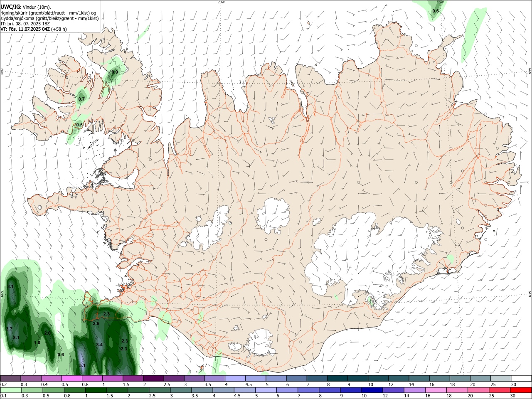Pick the pink rain swatch 18–20
532x399 pixels.
[457, 390]
